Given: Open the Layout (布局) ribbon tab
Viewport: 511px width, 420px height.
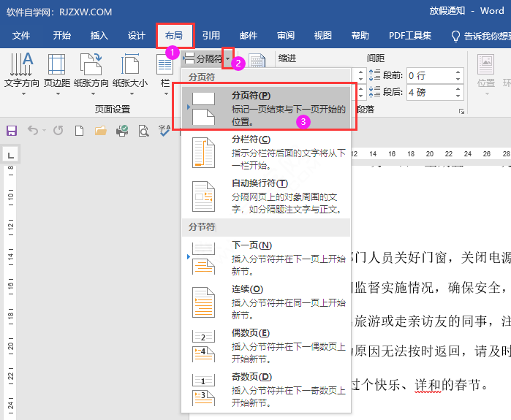Looking at the screenshot, I should pyautogui.click(x=174, y=35).
